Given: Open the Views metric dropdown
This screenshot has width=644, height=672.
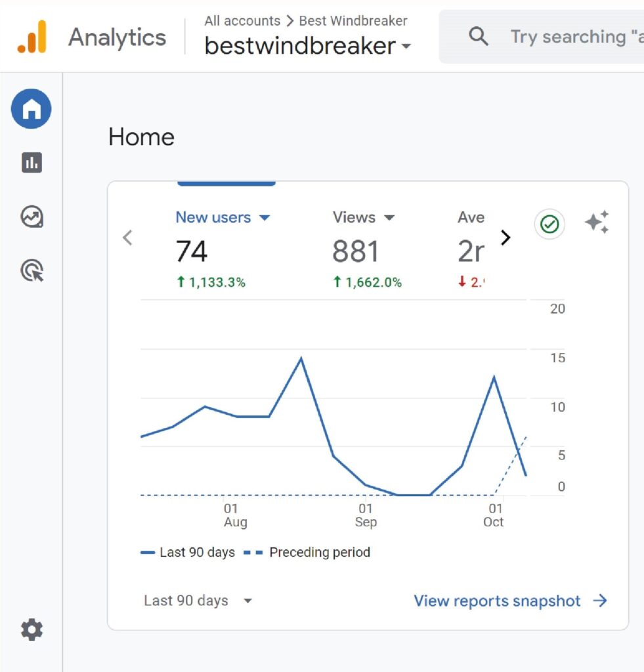Looking at the screenshot, I should [364, 217].
